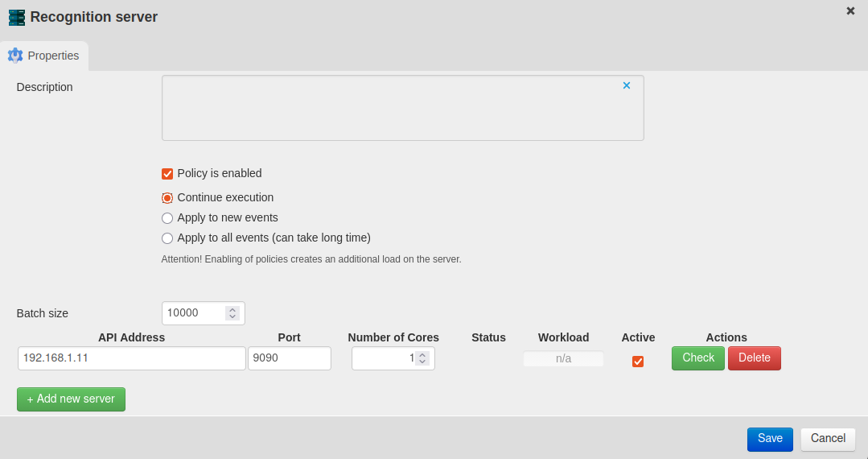
Task: Click Add new server button
Action: click(71, 399)
